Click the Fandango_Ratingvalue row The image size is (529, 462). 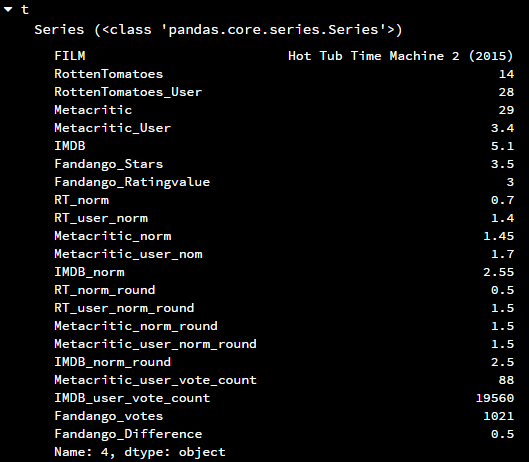pos(284,182)
